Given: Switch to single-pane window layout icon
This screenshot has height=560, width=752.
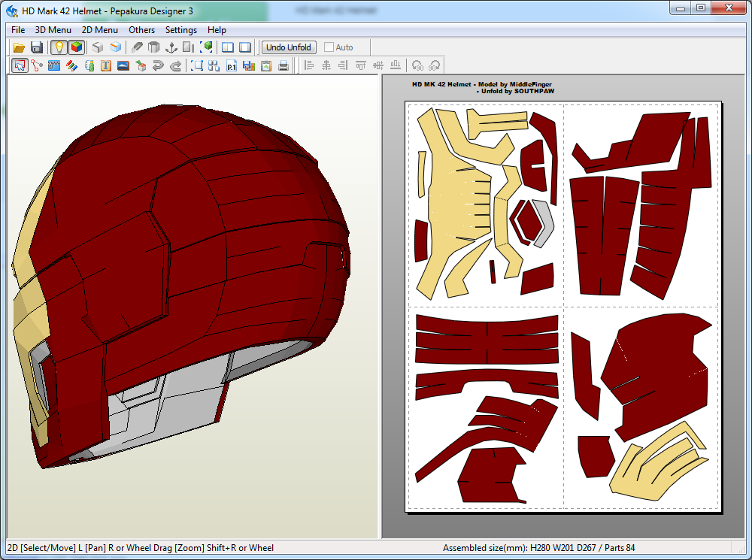Looking at the screenshot, I should point(245,47).
